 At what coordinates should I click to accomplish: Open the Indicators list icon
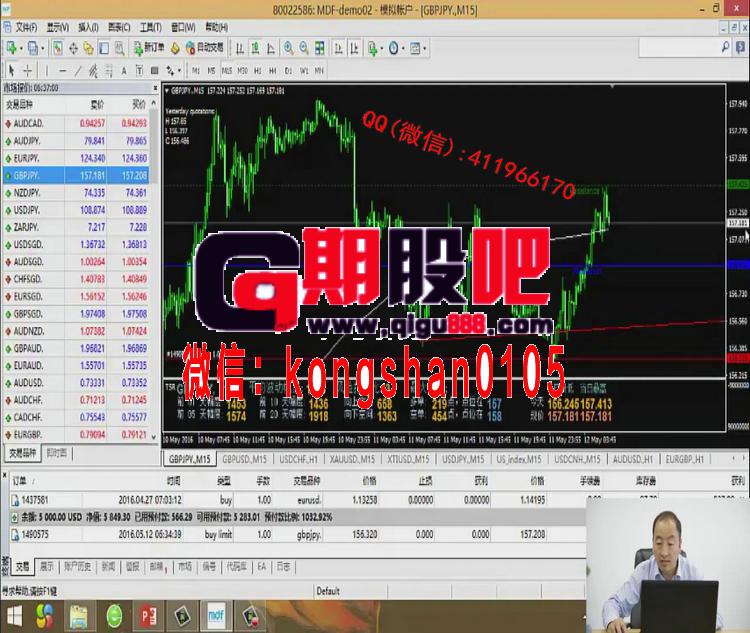click(372, 48)
